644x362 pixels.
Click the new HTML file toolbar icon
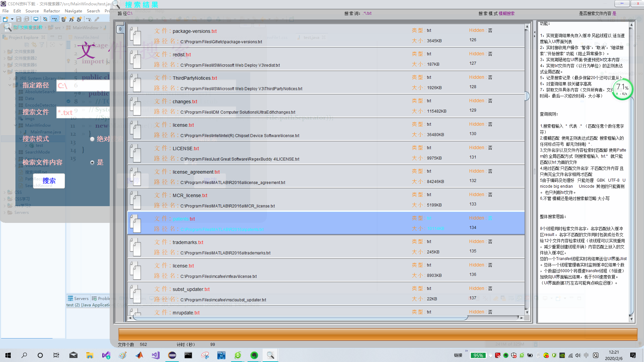pyautogui.click(x=63, y=19)
